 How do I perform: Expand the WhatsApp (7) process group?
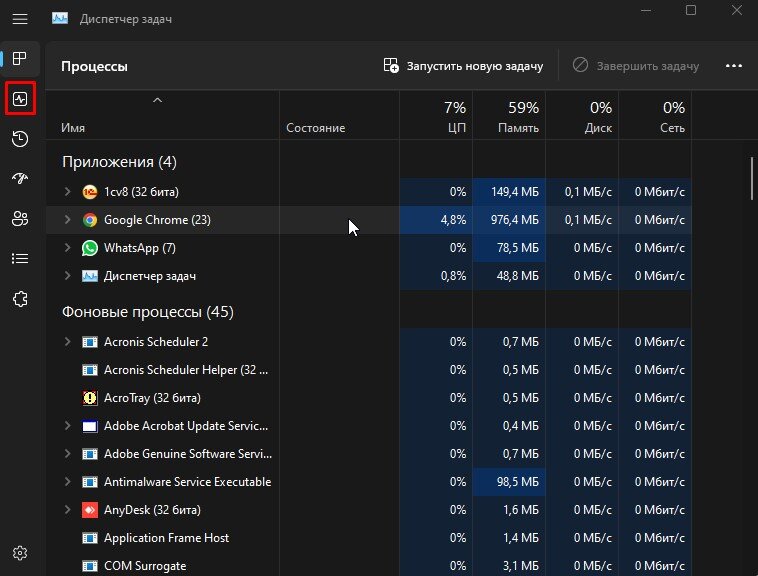[67, 248]
